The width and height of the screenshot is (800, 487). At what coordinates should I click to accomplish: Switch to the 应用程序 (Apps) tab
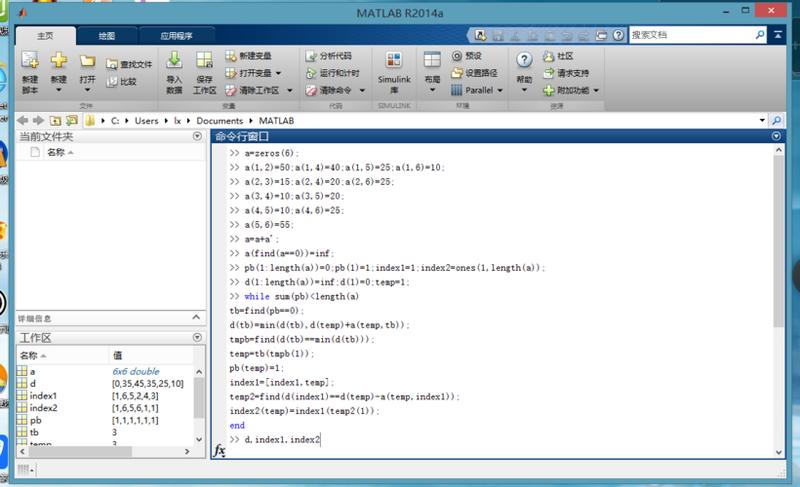(x=176, y=36)
